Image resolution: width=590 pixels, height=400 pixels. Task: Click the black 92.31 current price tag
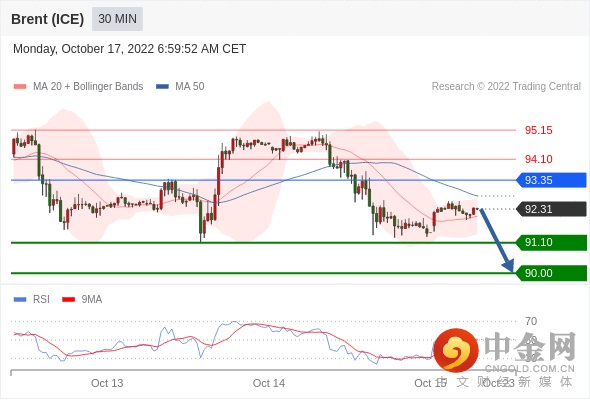551,209
